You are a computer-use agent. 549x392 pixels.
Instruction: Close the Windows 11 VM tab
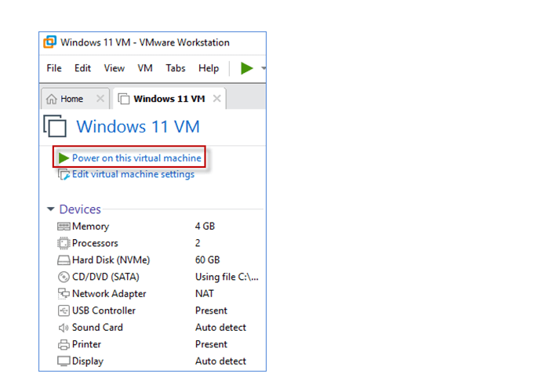(x=216, y=99)
